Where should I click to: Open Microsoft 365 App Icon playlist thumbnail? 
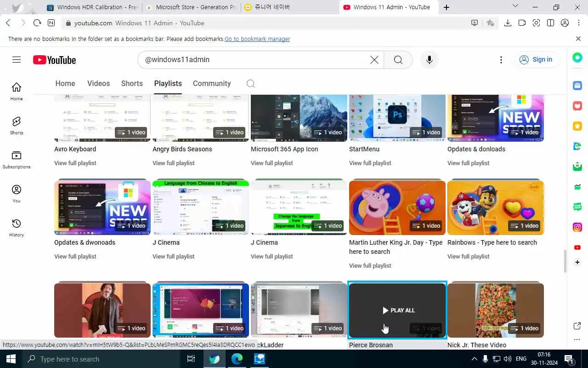tap(299, 118)
